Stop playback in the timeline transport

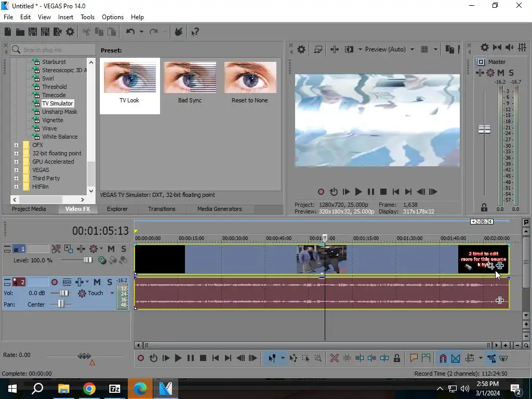[203, 358]
